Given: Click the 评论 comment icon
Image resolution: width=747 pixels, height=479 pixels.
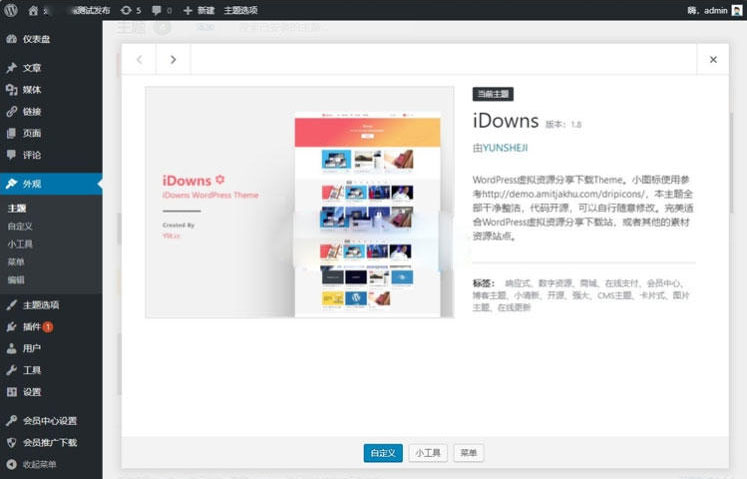Looking at the screenshot, I should pos(12,154).
